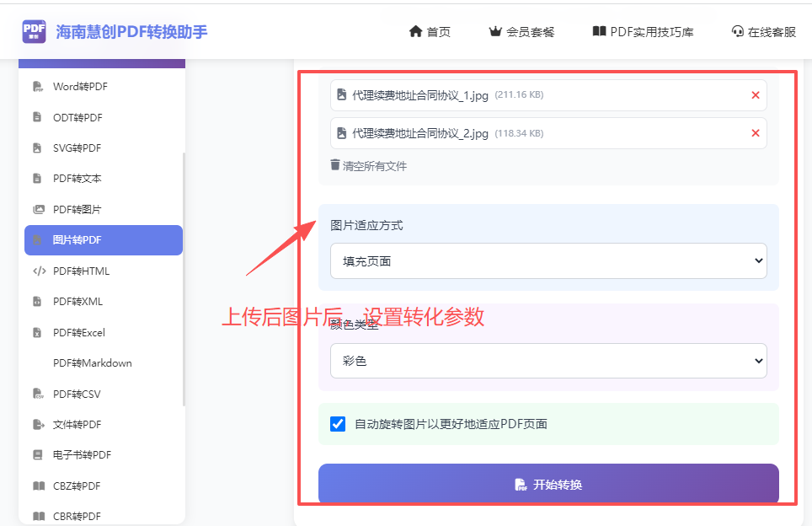
Task: Select CBZ转PDF in the sidebar
Action: pos(104,486)
